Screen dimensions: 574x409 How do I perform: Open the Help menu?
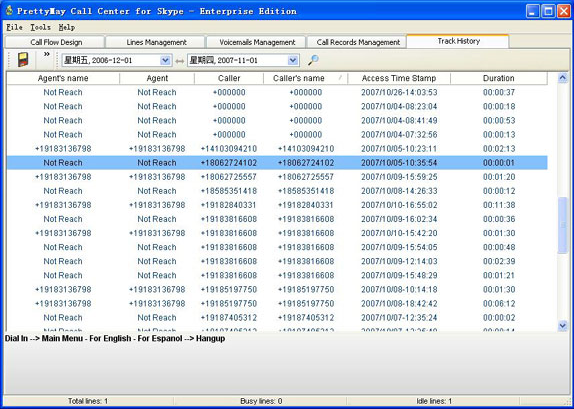pos(67,27)
